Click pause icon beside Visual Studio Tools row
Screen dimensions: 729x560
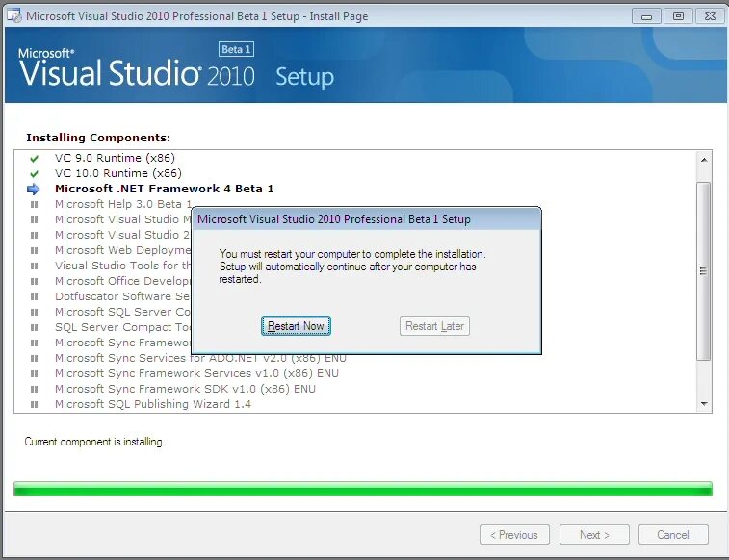click(x=34, y=266)
